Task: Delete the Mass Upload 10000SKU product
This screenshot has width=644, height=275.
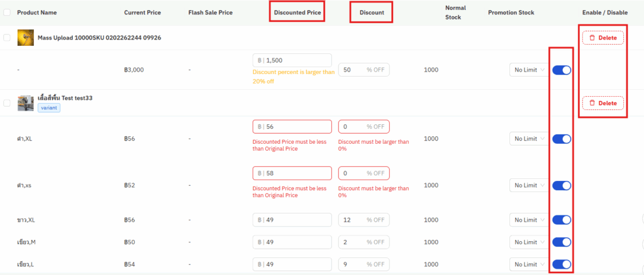Action: [602, 38]
